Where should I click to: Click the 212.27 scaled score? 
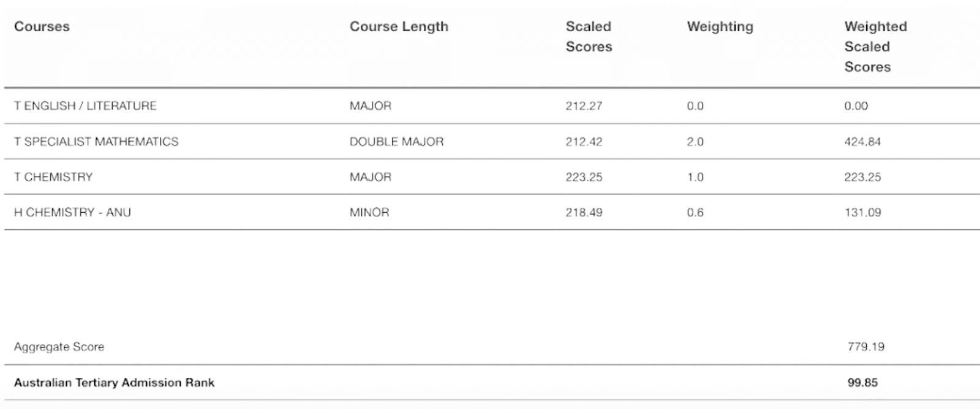584,106
